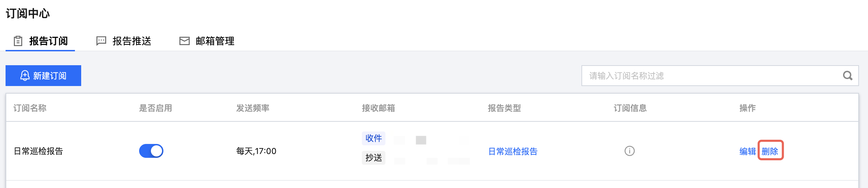Click the 订阅名称 column header
Viewport: 868px width, 188px height.
click(x=30, y=108)
